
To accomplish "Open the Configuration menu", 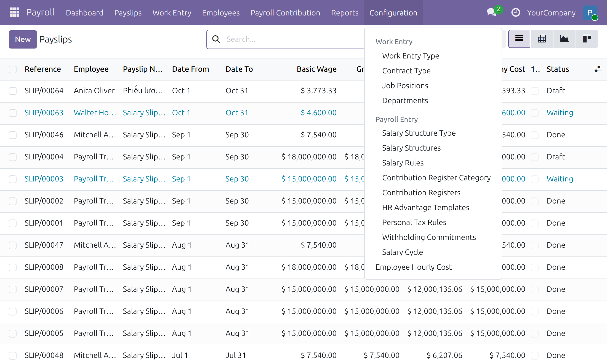I will point(393,13).
